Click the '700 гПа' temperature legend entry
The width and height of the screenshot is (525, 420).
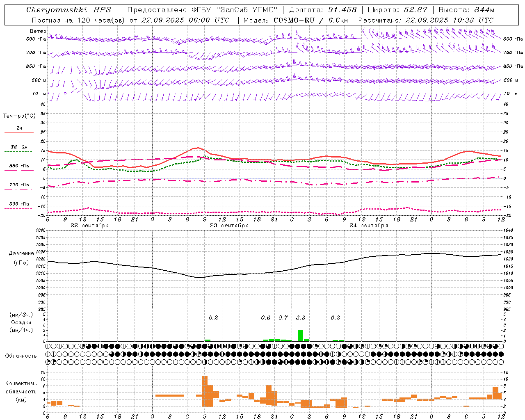point(19,185)
